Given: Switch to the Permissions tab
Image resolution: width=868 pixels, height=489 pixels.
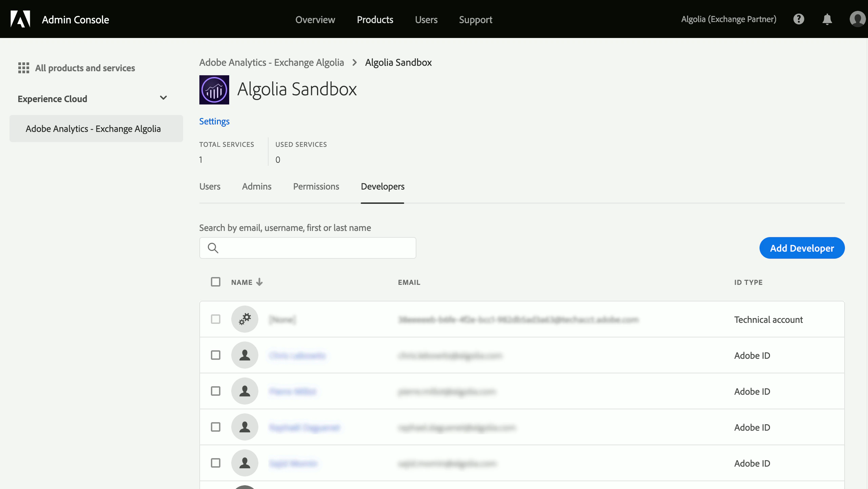Looking at the screenshot, I should [x=316, y=187].
